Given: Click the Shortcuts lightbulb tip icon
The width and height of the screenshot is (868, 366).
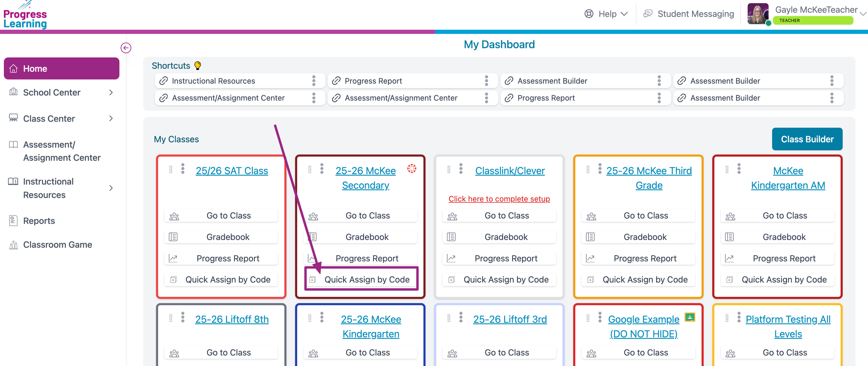Looking at the screenshot, I should (198, 66).
